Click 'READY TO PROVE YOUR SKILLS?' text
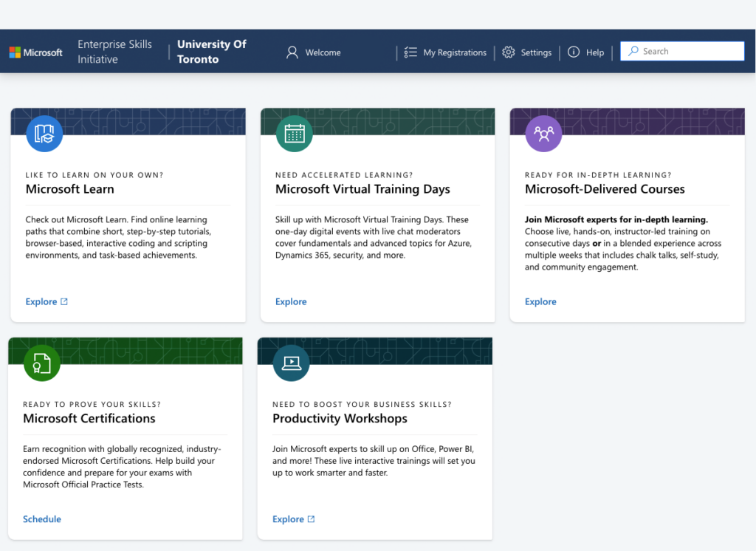756x551 pixels. point(92,404)
